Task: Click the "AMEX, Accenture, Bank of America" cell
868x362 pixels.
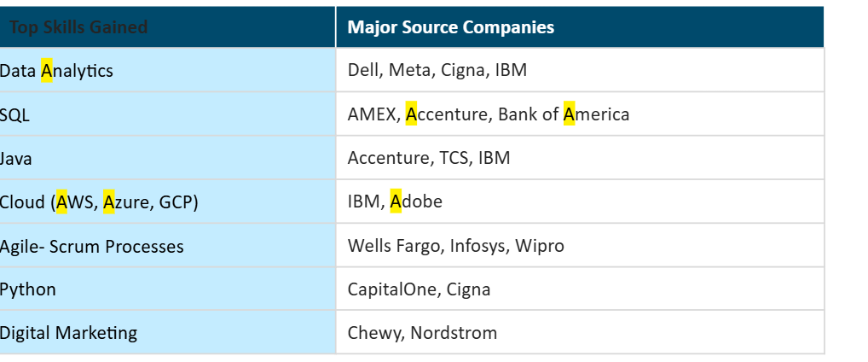Action: [489, 114]
